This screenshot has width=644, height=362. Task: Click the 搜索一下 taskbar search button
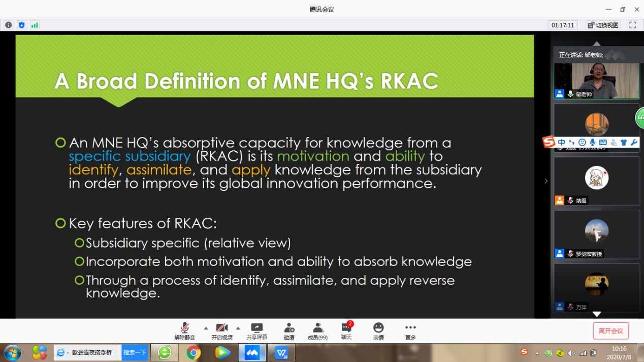[x=135, y=352]
